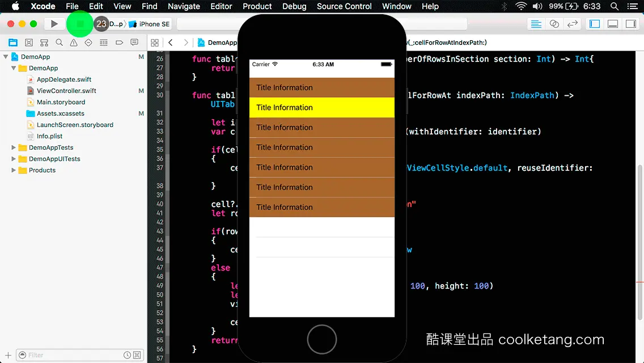Tap the last brown Title Information row
Screen dimensions: 644x363
click(321, 207)
